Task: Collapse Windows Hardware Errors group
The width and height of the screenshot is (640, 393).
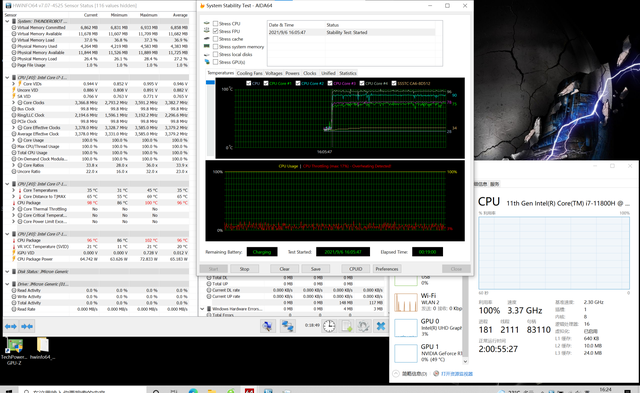Action: click(x=202, y=309)
